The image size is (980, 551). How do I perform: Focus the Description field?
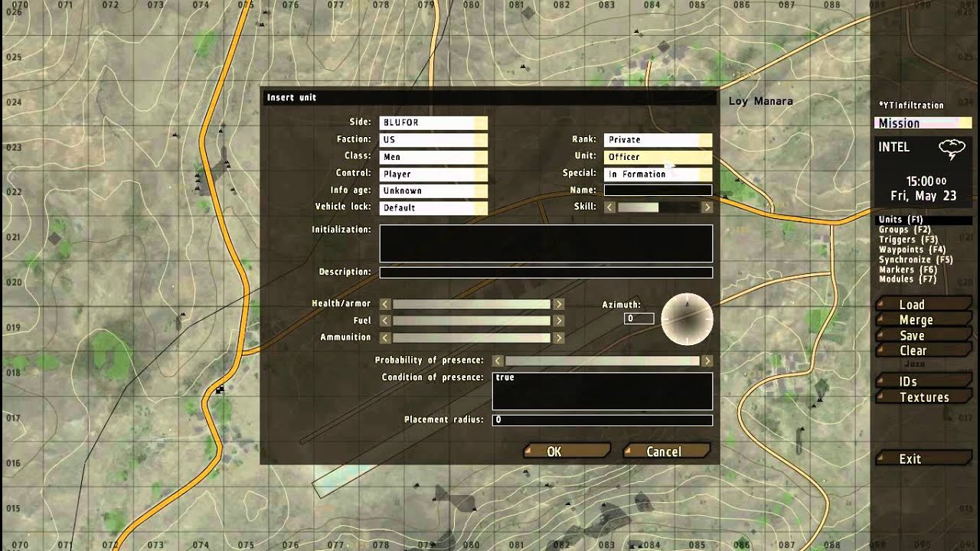tap(546, 272)
